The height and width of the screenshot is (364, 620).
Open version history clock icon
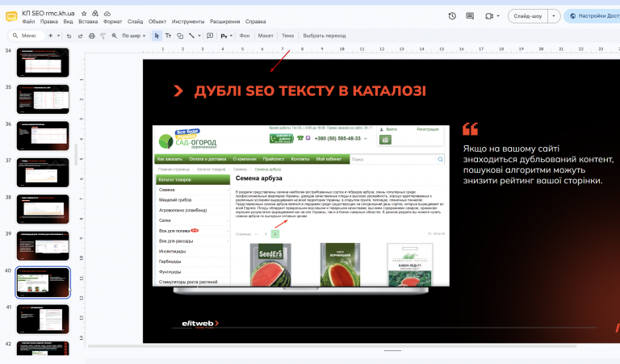tap(452, 16)
